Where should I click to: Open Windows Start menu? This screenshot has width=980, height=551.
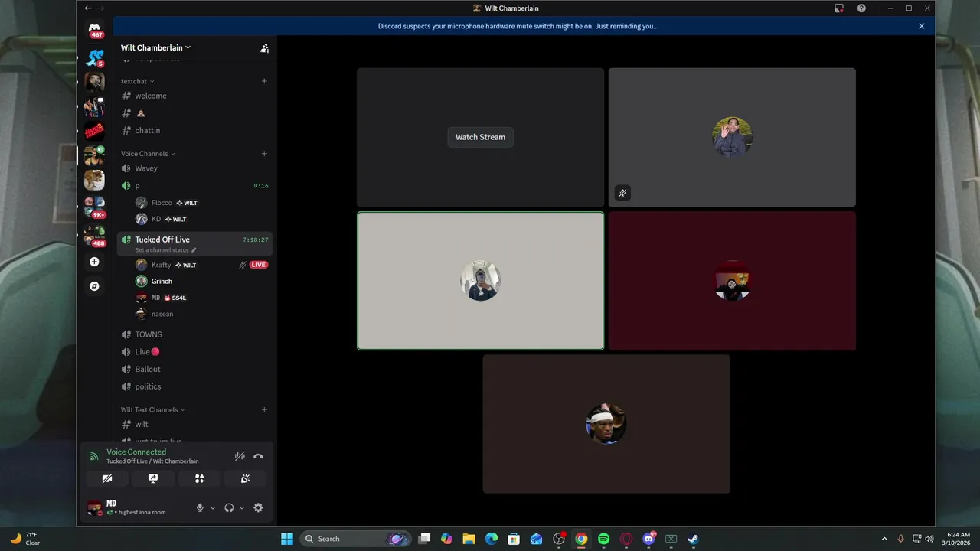pos(287,539)
